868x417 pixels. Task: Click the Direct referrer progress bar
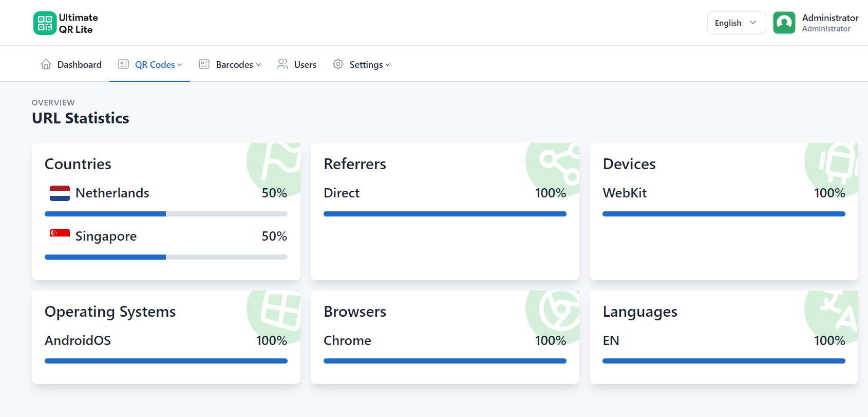[x=445, y=214]
